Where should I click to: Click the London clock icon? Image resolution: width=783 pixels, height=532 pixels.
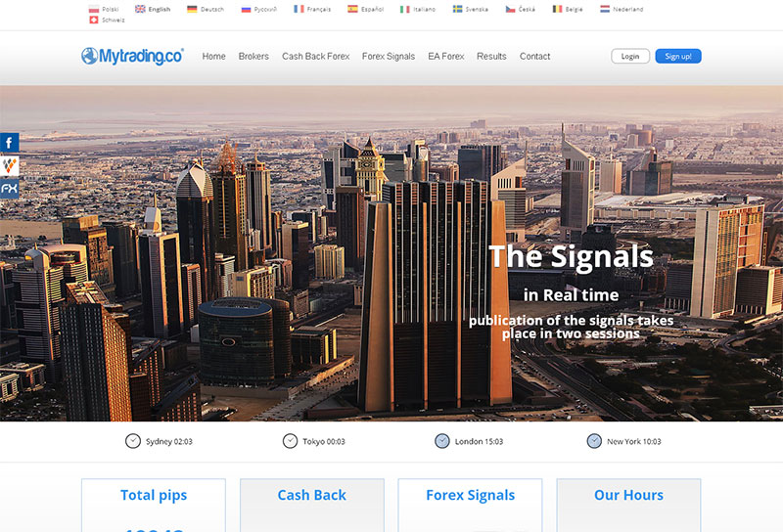[442, 441]
